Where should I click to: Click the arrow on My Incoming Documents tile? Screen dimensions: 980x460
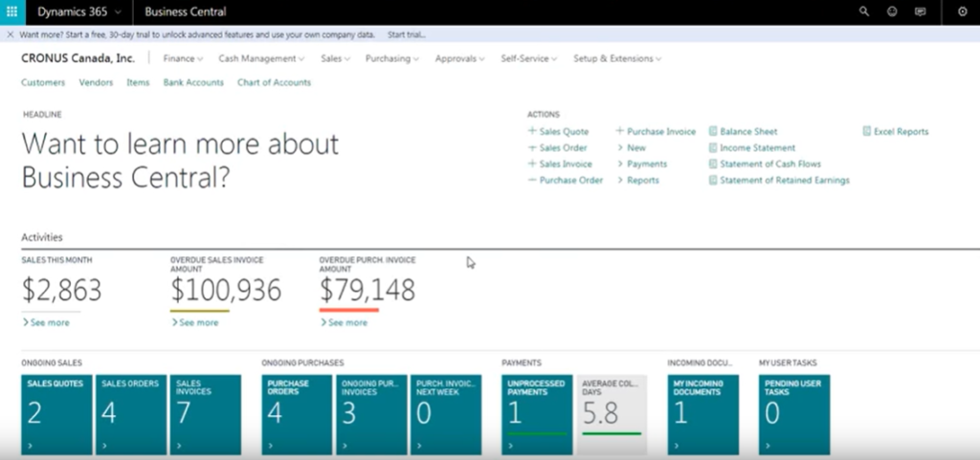click(x=677, y=446)
